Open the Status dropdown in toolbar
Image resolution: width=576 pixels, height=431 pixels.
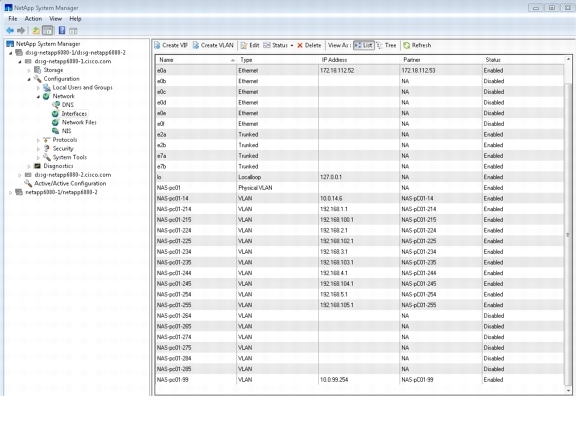(278, 45)
